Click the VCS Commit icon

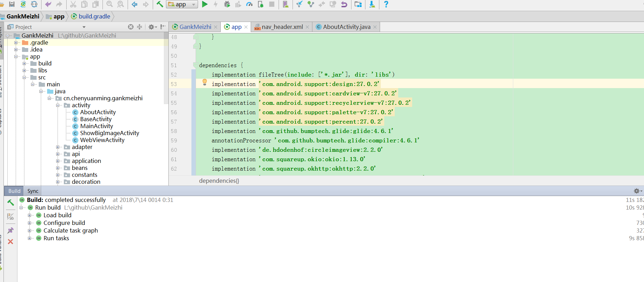(x=311, y=4)
